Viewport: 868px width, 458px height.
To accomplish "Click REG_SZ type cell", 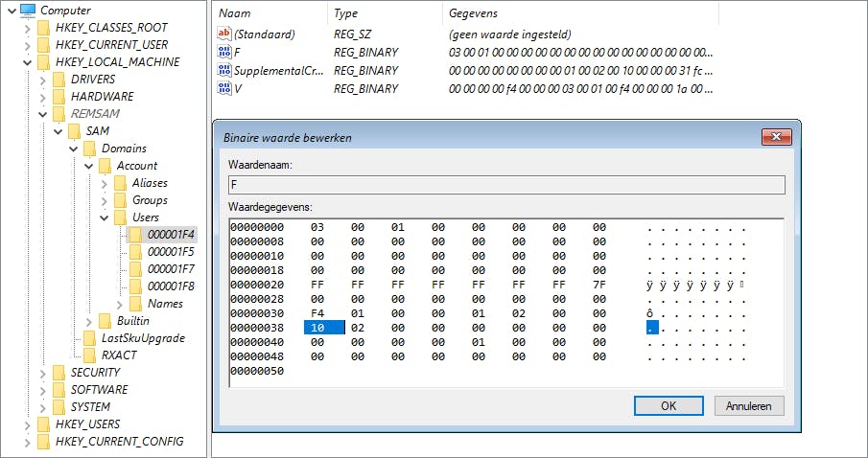I will [x=353, y=34].
